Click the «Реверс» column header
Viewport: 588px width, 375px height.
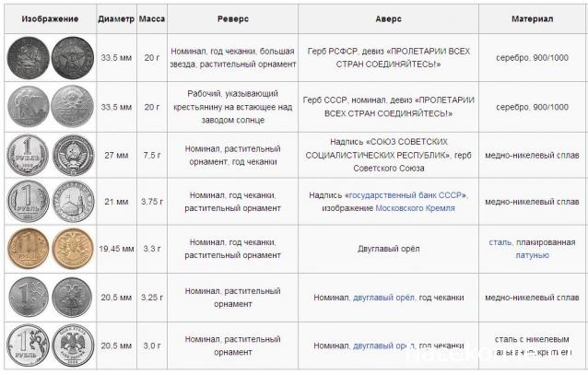point(233,18)
